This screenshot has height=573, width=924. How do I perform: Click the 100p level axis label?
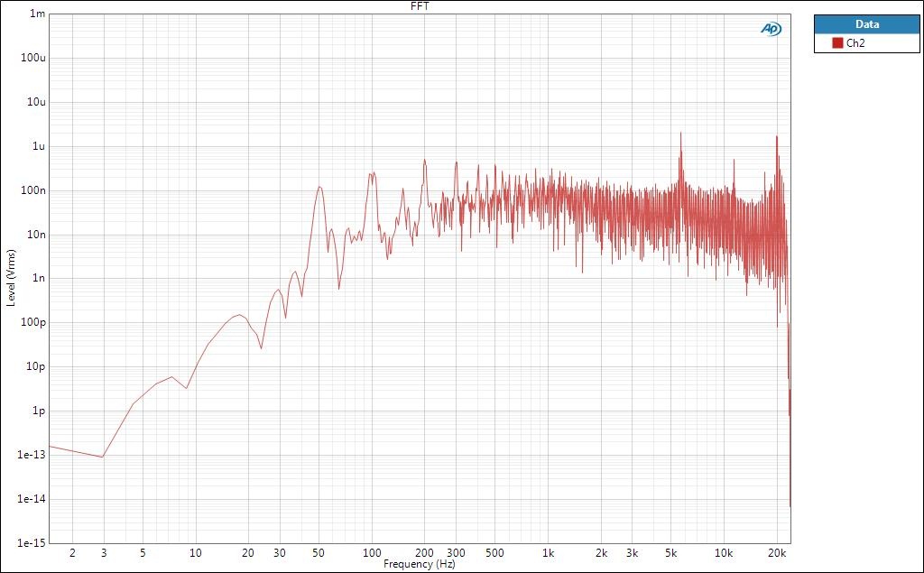point(34,322)
